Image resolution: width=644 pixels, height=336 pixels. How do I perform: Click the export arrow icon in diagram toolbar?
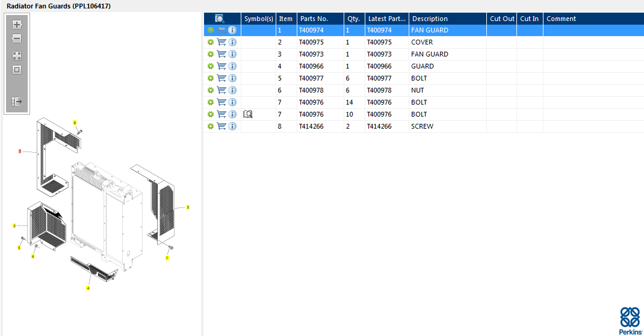(x=17, y=102)
